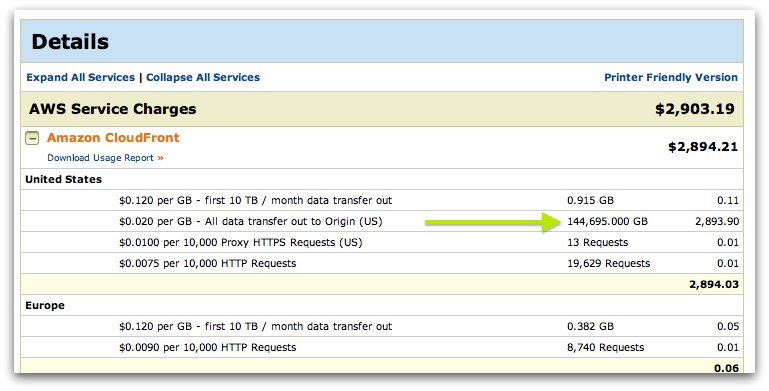Select the 0.11 charge amount
769x391 pixels.
tap(728, 201)
